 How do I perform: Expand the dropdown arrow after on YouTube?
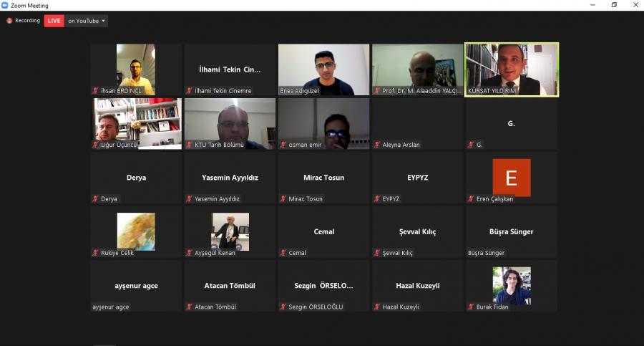pyautogui.click(x=103, y=21)
